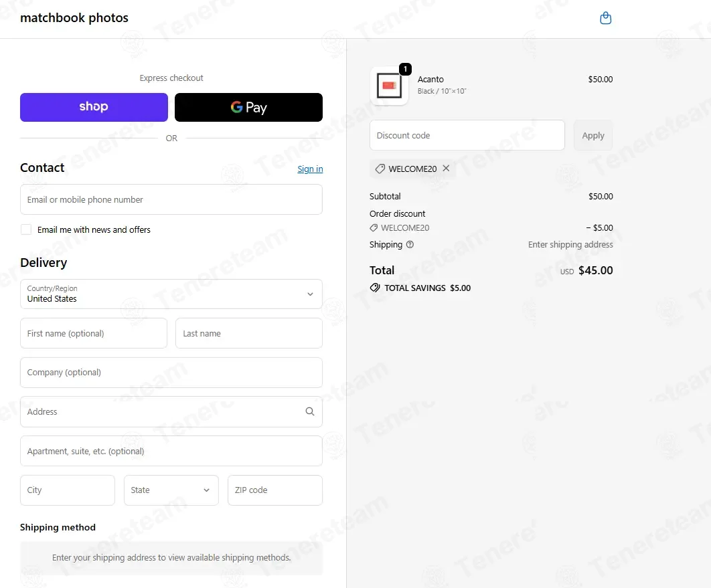The width and height of the screenshot is (711, 588).
Task: Open the shopping bag cart icon
Action: 605,18
